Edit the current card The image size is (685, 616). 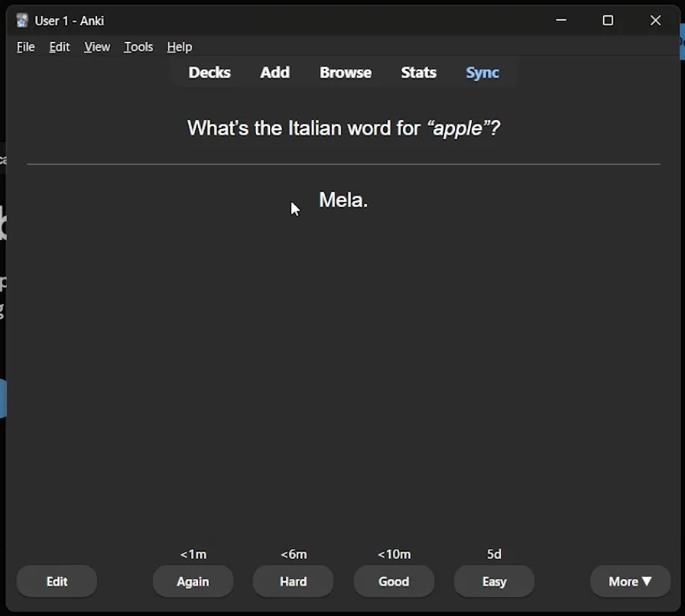click(x=56, y=581)
